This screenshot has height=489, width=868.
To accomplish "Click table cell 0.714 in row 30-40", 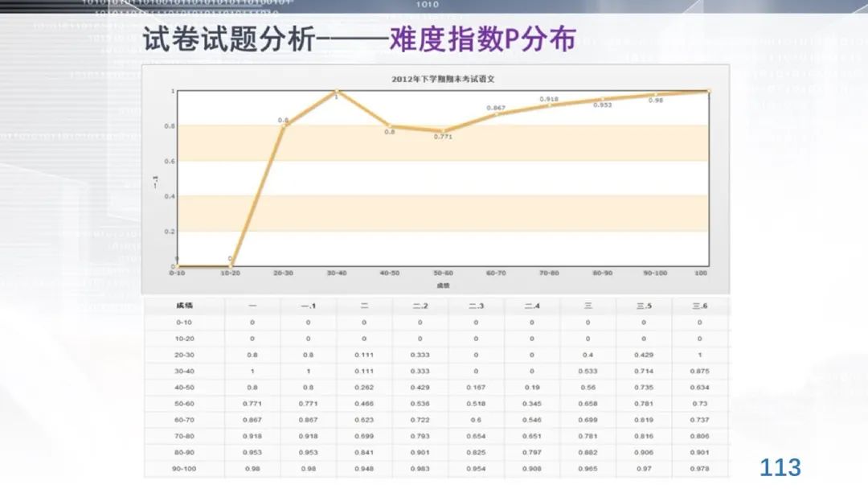I will tap(644, 371).
